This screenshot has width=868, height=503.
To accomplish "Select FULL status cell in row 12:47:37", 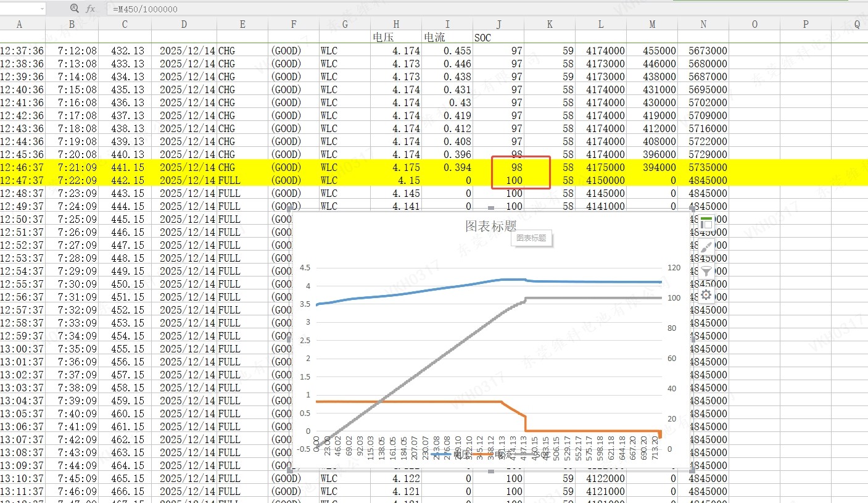I will pos(242,180).
